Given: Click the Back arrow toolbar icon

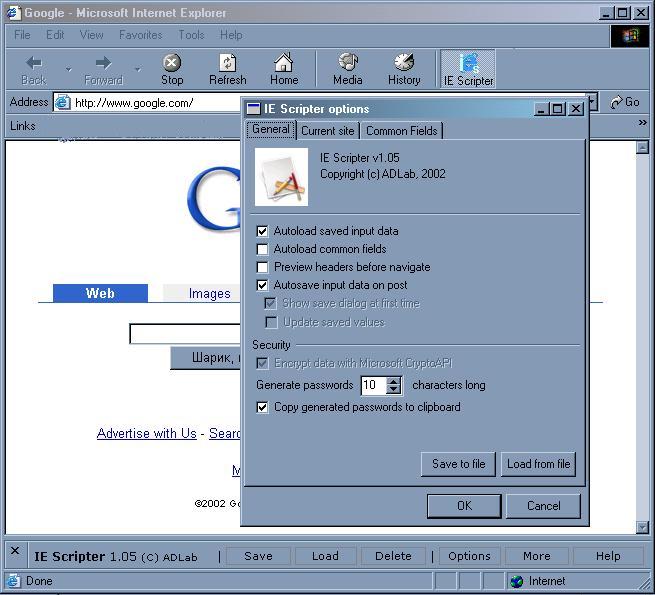Looking at the screenshot, I should tap(34, 63).
